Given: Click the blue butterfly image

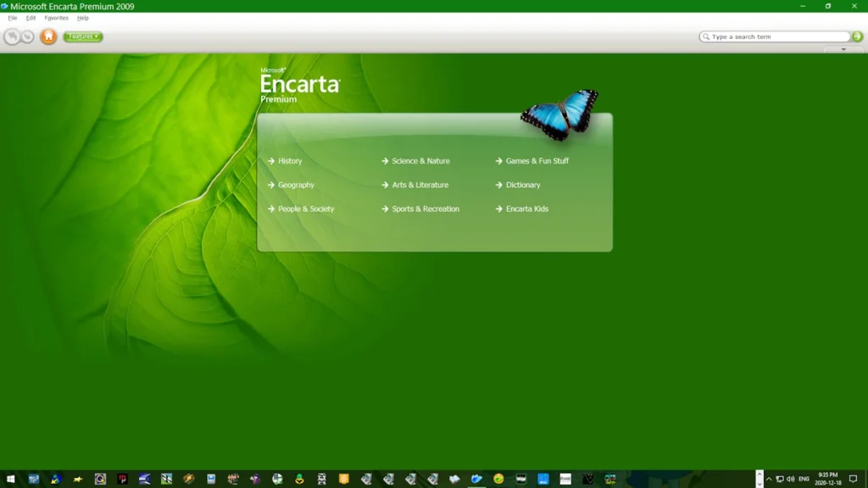Looking at the screenshot, I should [559, 114].
